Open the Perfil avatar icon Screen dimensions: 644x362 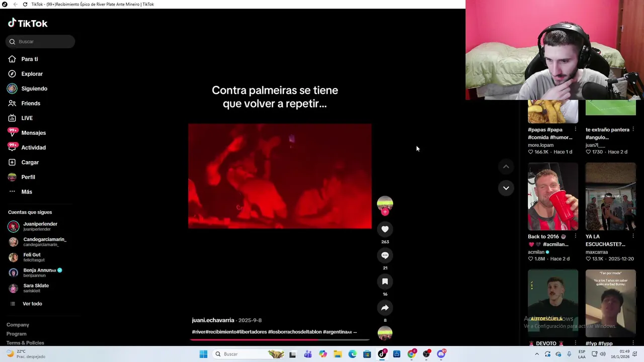(12, 177)
